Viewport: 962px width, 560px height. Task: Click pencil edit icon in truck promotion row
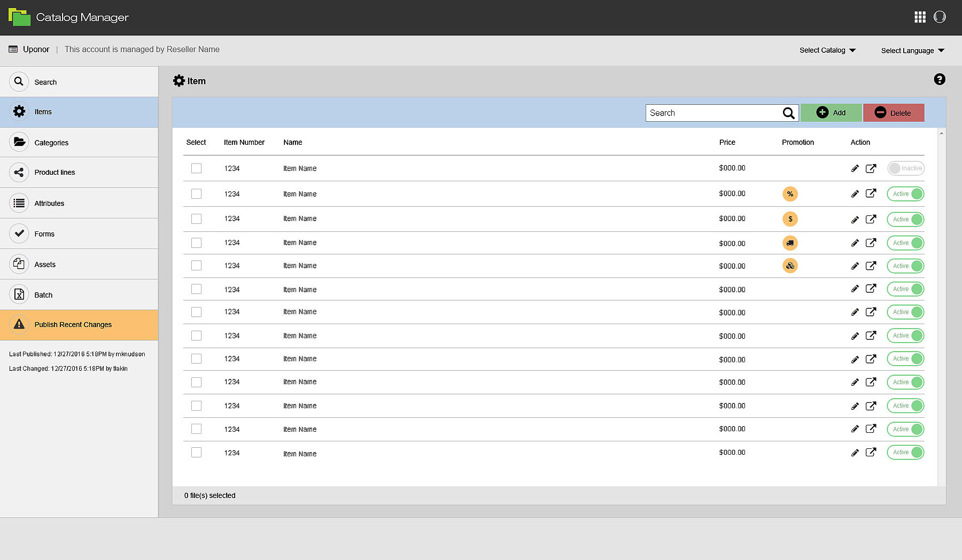click(855, 243)
